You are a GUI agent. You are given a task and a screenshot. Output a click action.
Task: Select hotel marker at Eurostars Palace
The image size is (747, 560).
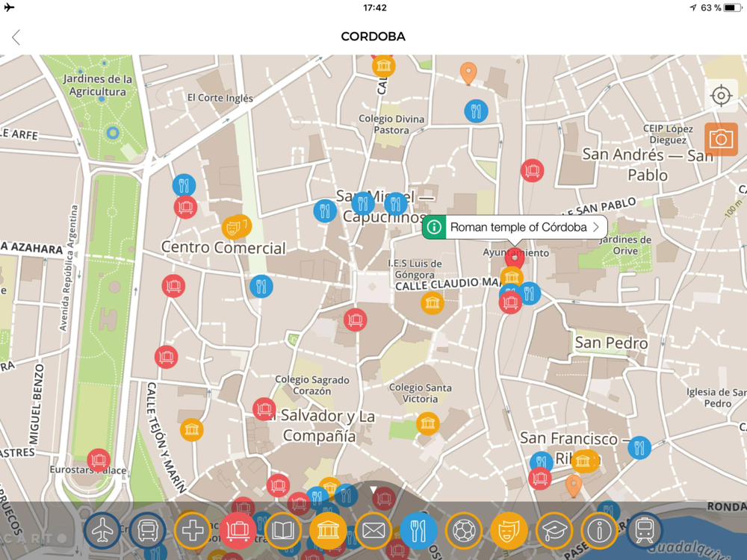pyautogui.click(x=99, y=460)
